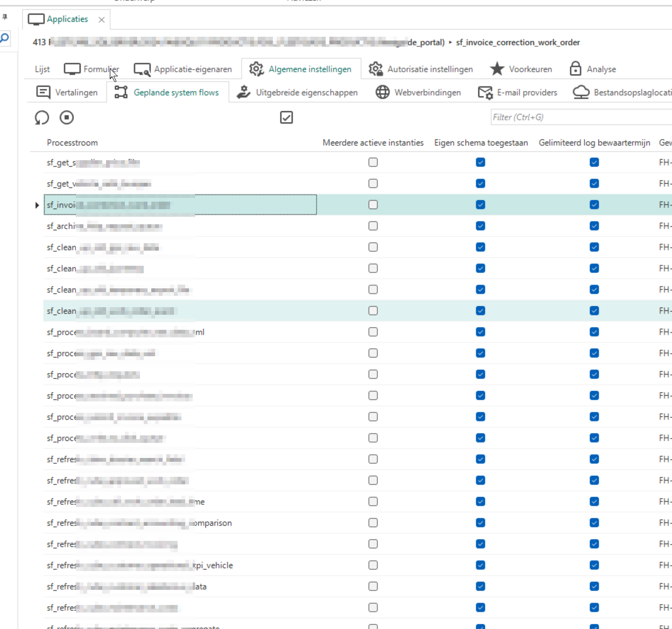Screen dimensions: 672x629
Task: Enable Meerdere actieve instanties for the sf_invoi row
Action: (373, 205)
